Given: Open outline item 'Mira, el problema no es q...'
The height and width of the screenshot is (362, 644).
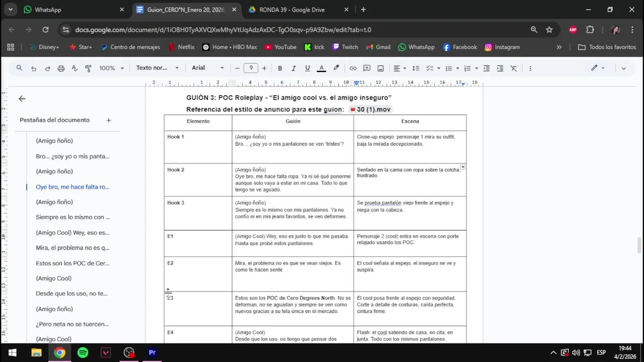Looking at the screenshot, I should click(x=72, y=248).
